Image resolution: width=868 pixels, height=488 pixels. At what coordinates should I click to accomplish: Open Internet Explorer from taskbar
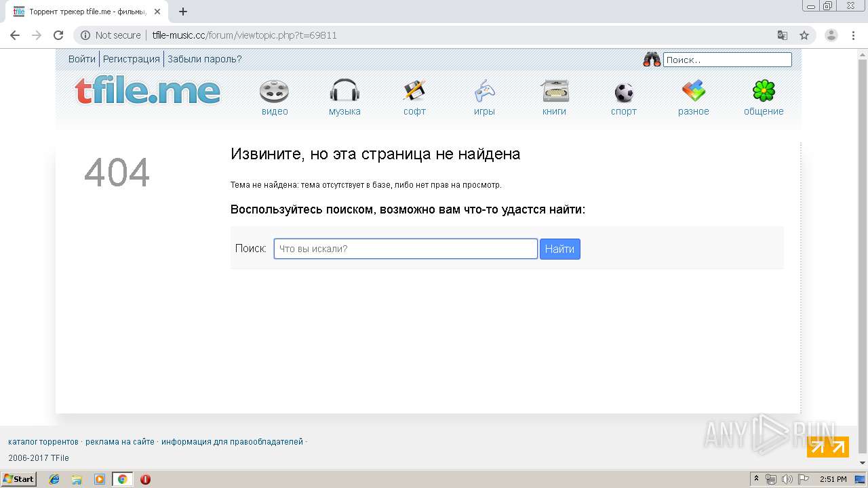tap(54, 479)
